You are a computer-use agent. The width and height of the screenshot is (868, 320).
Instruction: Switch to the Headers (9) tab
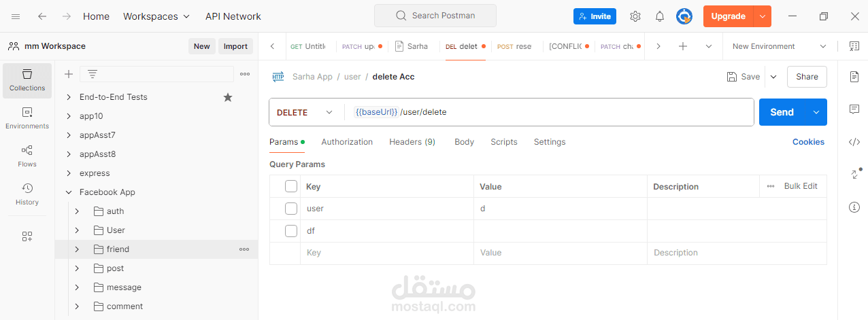(412, 142)
